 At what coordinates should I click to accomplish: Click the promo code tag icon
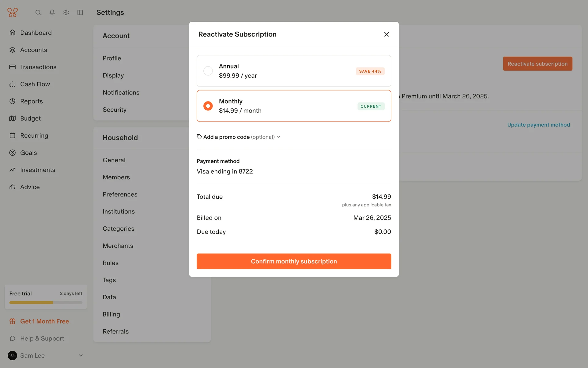pyautogui.click(x=199, y=137)
